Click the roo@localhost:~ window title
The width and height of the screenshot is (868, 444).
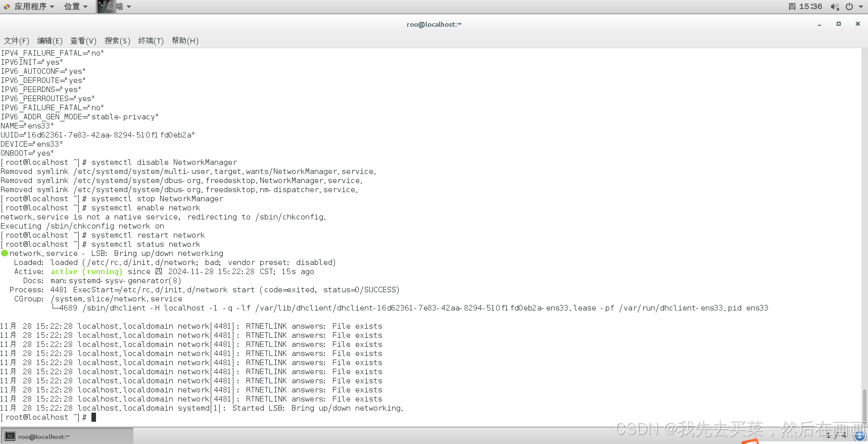pos(434,24)
